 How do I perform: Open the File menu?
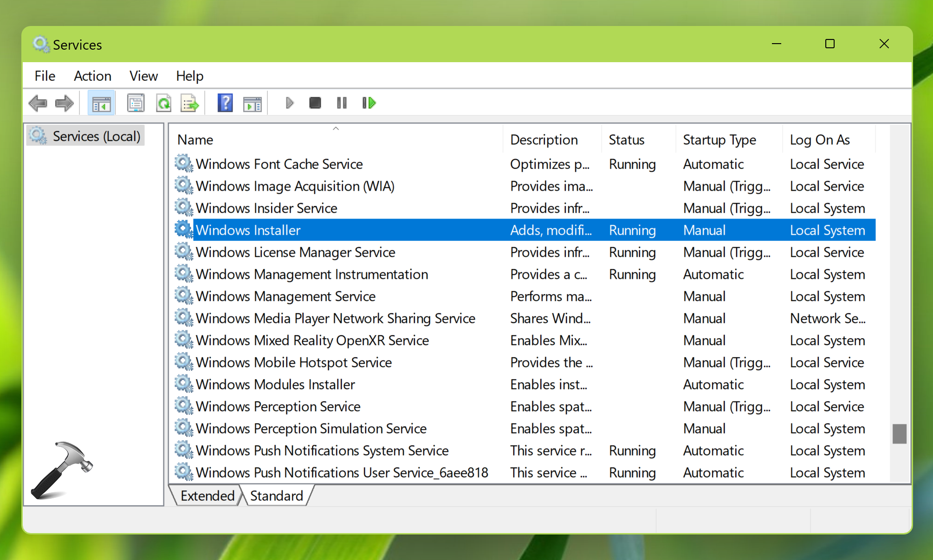(45, 76)
